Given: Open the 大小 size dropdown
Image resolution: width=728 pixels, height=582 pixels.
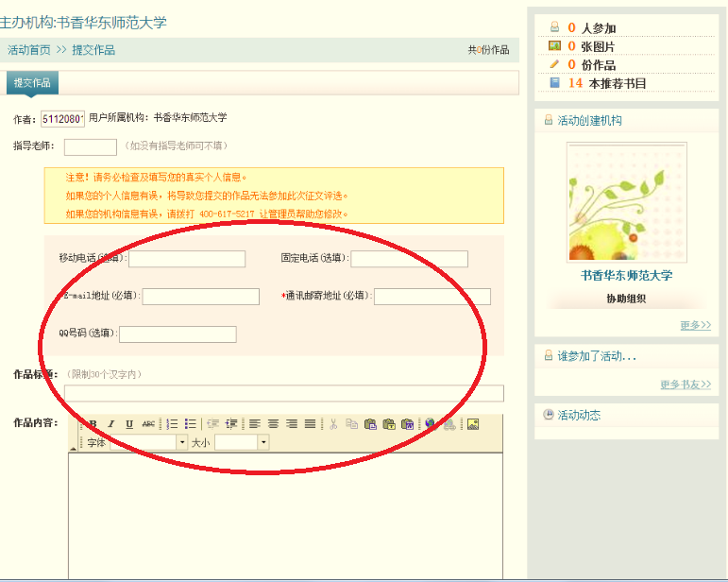Looking at the screenshot, I should 263,442.
